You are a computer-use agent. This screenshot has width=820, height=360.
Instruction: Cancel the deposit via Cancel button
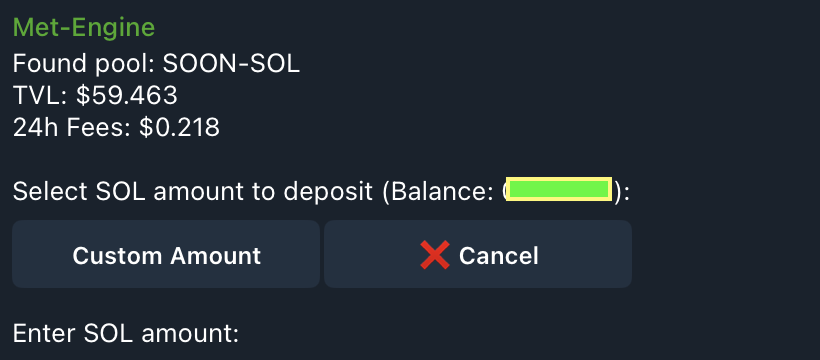coord(478,254)
